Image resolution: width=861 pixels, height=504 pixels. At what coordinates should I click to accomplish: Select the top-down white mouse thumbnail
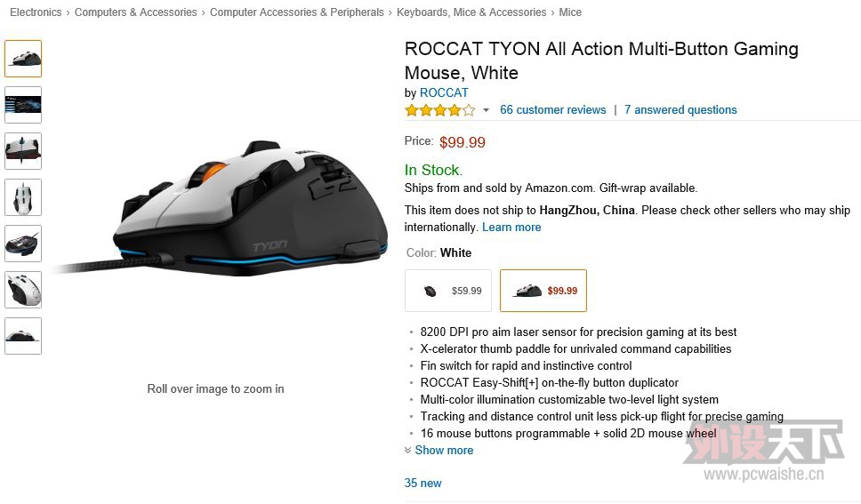23,197
